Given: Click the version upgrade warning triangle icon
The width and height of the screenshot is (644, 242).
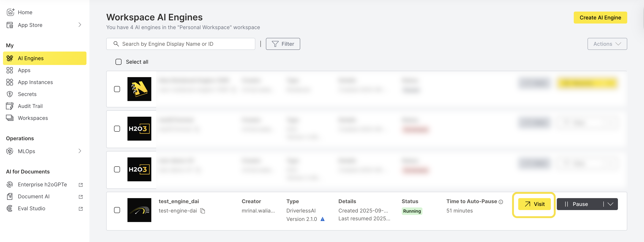Looking at the screenshot, I should [x=323, y=219].
